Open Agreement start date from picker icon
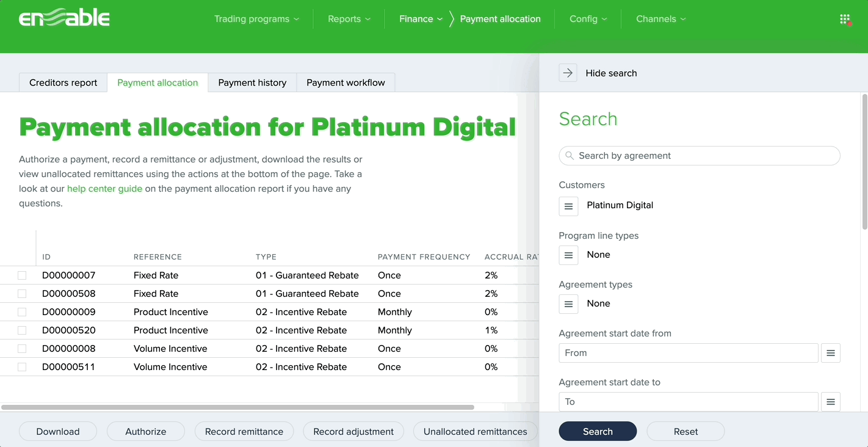Screen dimensions: 868x447 831,353
